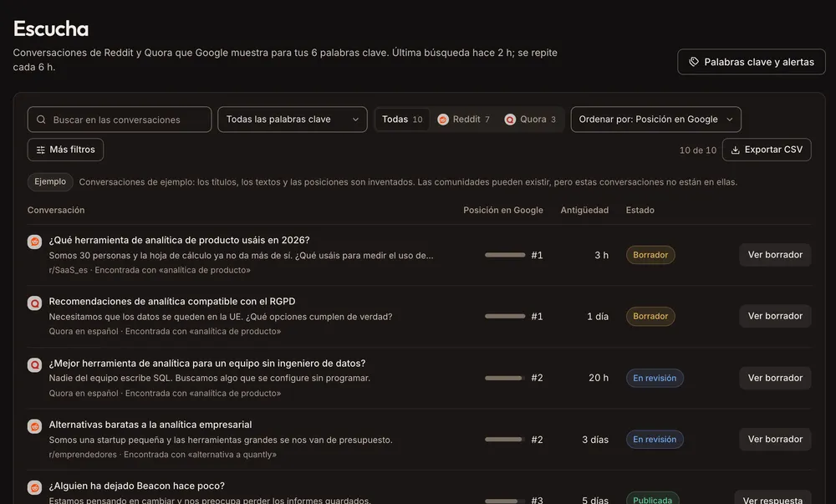The height and width of the screenshot is (504, 836).
Task: Ver borrador for ¿Mejor herramienta de analítica row
Action: pos(775,378)
